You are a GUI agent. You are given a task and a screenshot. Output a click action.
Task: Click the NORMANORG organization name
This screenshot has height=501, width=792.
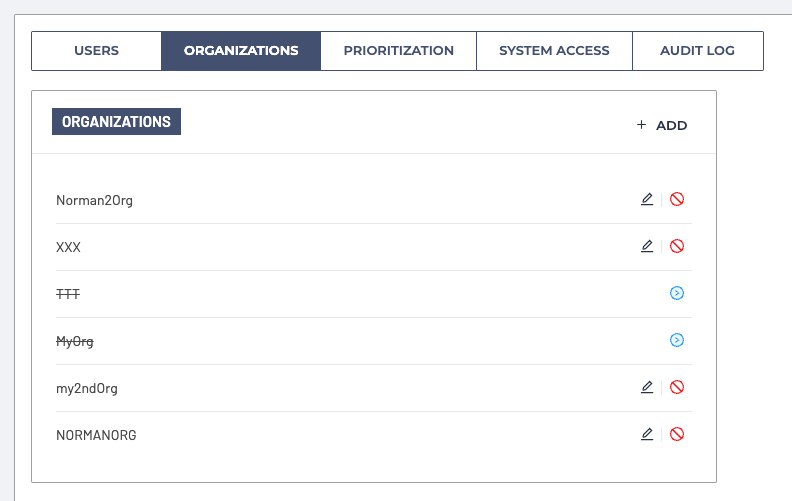coord(96,435)
